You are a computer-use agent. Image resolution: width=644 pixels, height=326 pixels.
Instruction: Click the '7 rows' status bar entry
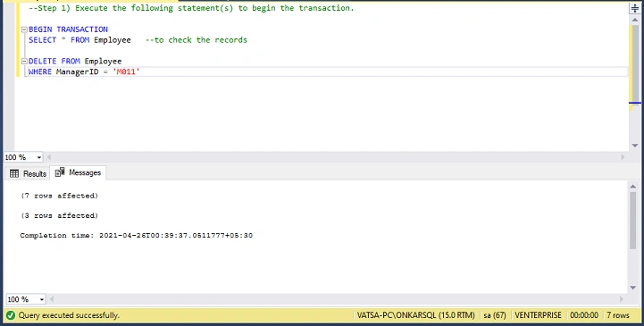tap(618, 315)
